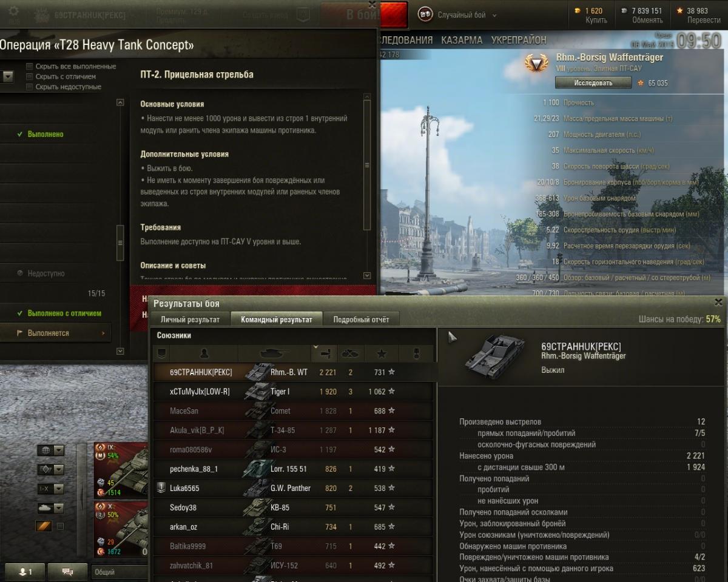The width and height of the screenshot is (728, 582).
Task: Open the tier I-X filter dropdown
Action: pyautogui.click(x=51, y=489)
